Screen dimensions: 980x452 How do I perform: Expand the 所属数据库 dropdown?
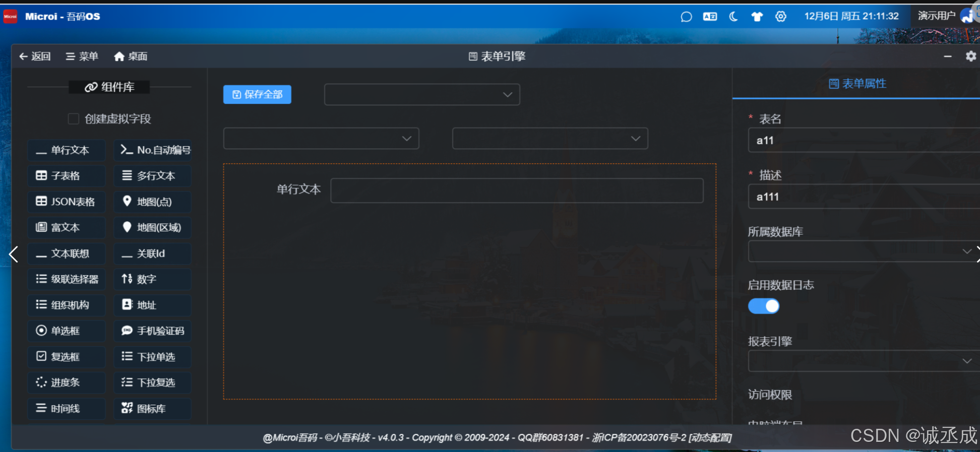coord(863,251)
